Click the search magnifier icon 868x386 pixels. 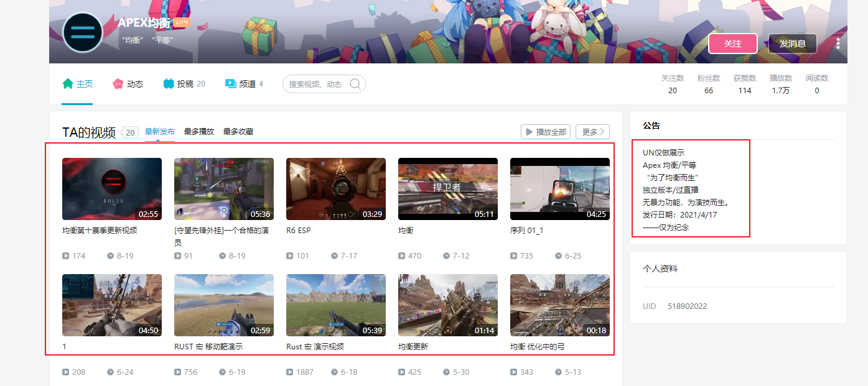coord(355,84)
